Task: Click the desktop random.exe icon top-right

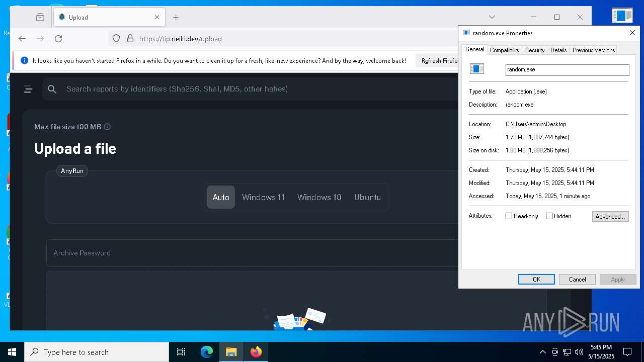Action: 622,16
